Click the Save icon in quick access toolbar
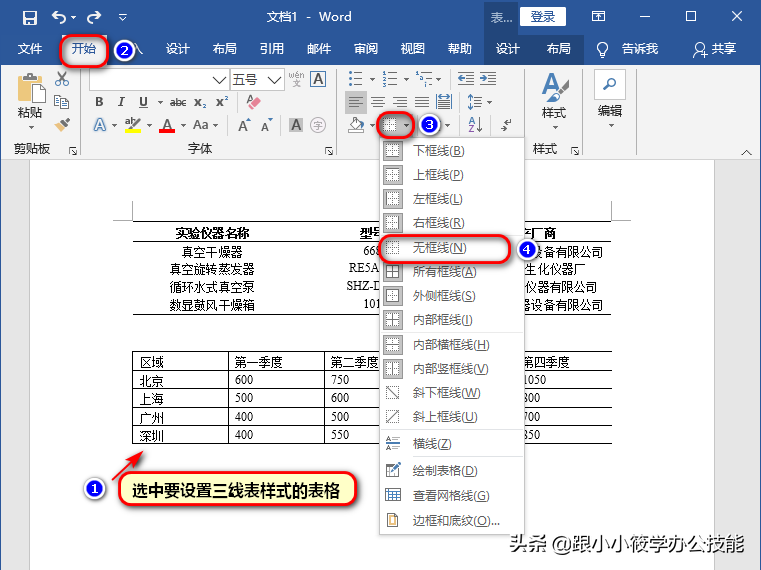Image resolution: width=761 pixels, height=570 pixels. [29, 17]
